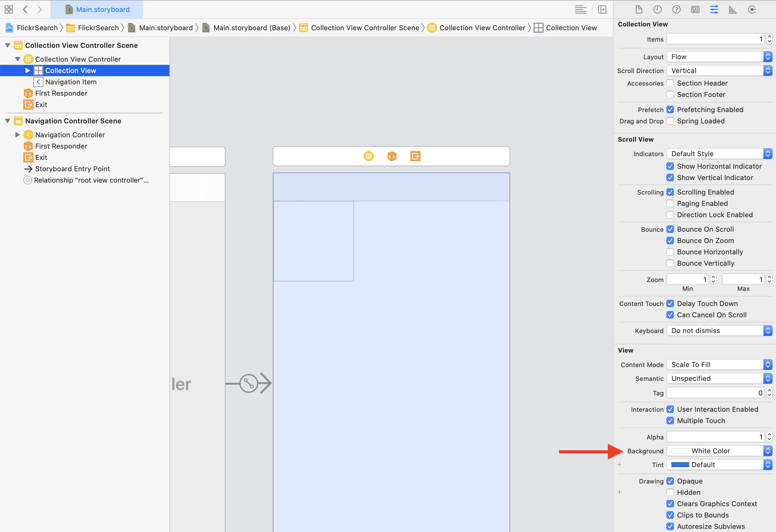This screenshot has width=776, height=532.
Task: Switch to the Size inspector ruler icon
Action: [x=733, y=9]
